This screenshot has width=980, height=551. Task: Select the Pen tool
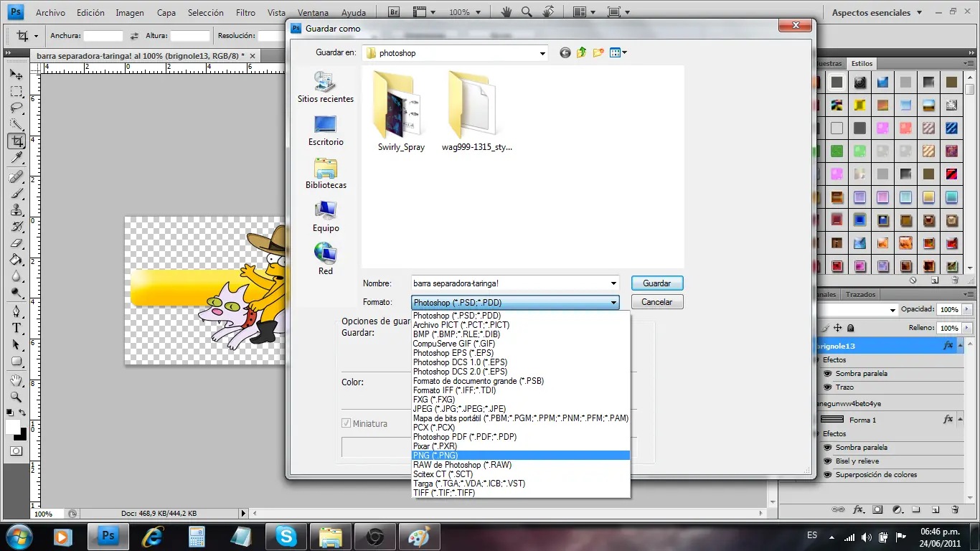[16, 311]
